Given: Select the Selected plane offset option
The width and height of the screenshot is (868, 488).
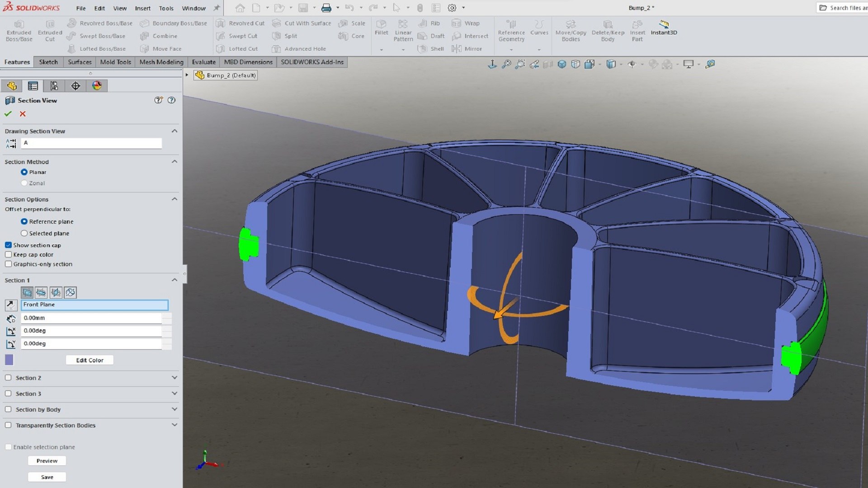Looking at the screenshot, I should [x=24, y=233].
